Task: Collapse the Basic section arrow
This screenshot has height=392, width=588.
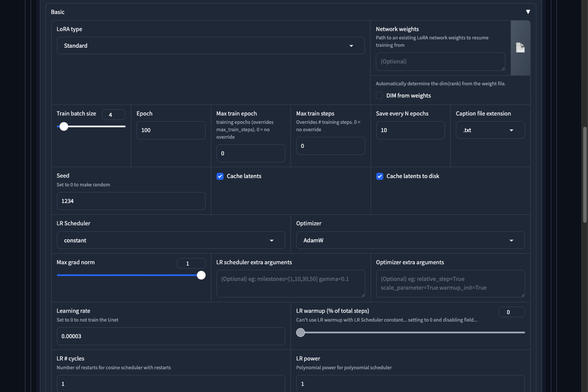Action: tap(528, 12)
